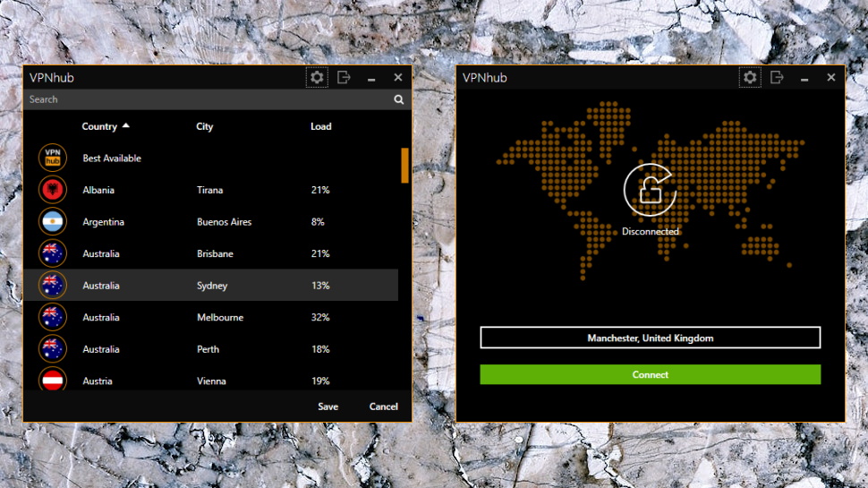Click the flag icon in Sydney row
The width and height of the screenshot is (868, 488).
click(x=53, y=286)
